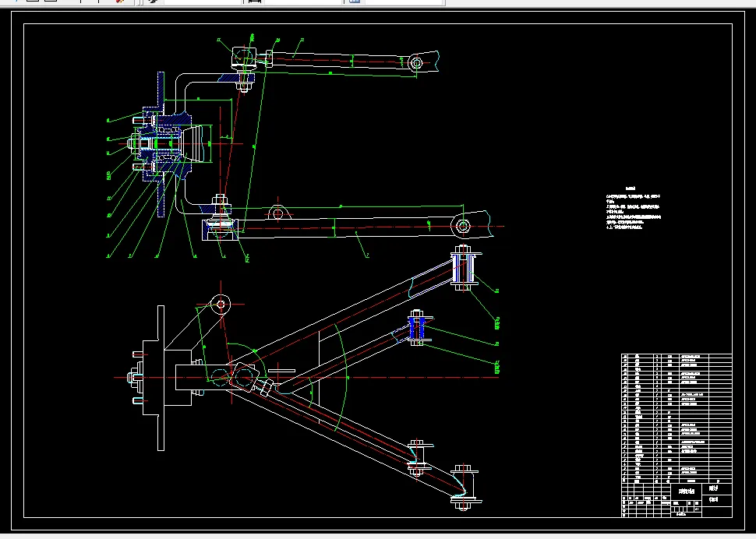Pick the upper arm pivot circle in top view
This screenshot has width=756, height=539.
point(416,63)
